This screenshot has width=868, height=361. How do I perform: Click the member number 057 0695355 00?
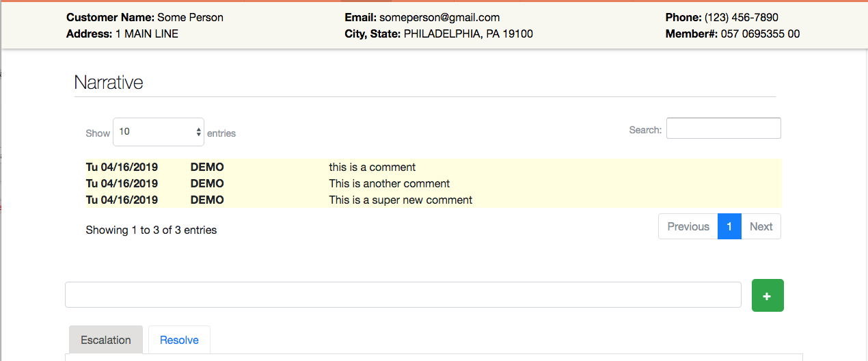(x=760, y=34)
